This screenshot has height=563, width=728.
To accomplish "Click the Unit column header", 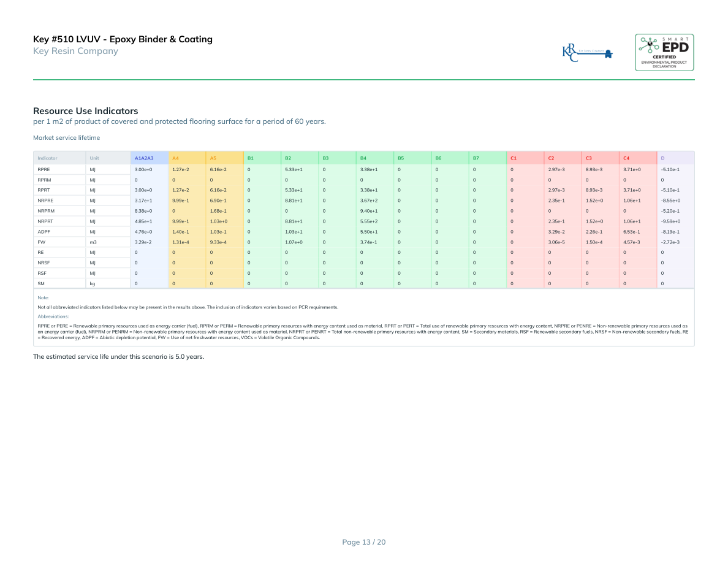I will click(94, 158).
